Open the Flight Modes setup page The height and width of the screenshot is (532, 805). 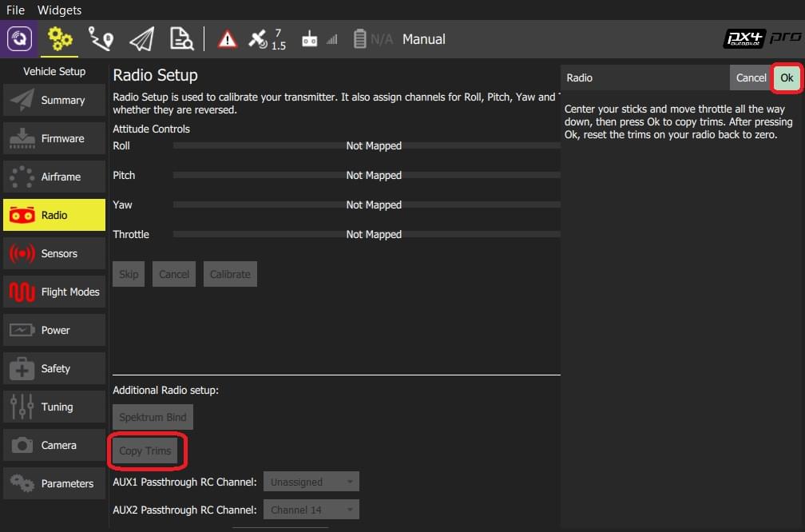pyautogui.click(x=54, y=292)
